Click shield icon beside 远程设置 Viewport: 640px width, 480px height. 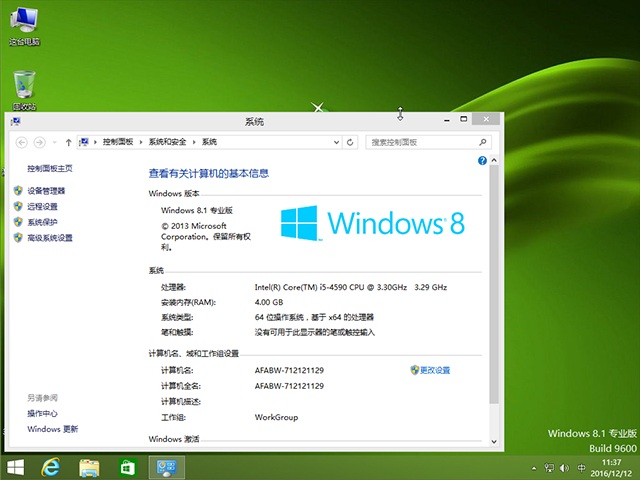18,206
